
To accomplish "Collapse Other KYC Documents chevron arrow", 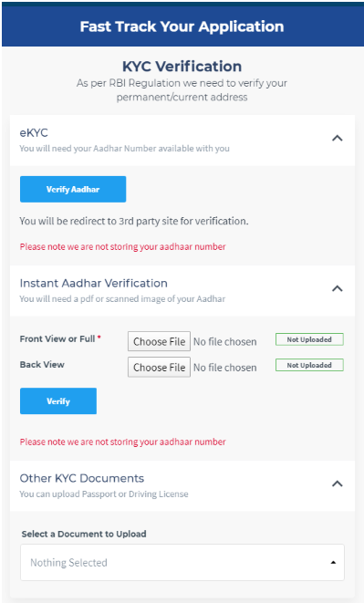I will [x=337, y=483].
